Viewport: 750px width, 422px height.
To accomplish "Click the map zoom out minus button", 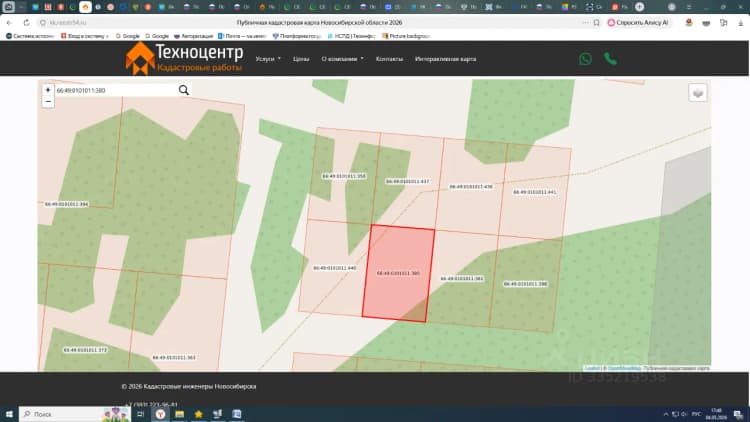I will click(x=48, y=101).
